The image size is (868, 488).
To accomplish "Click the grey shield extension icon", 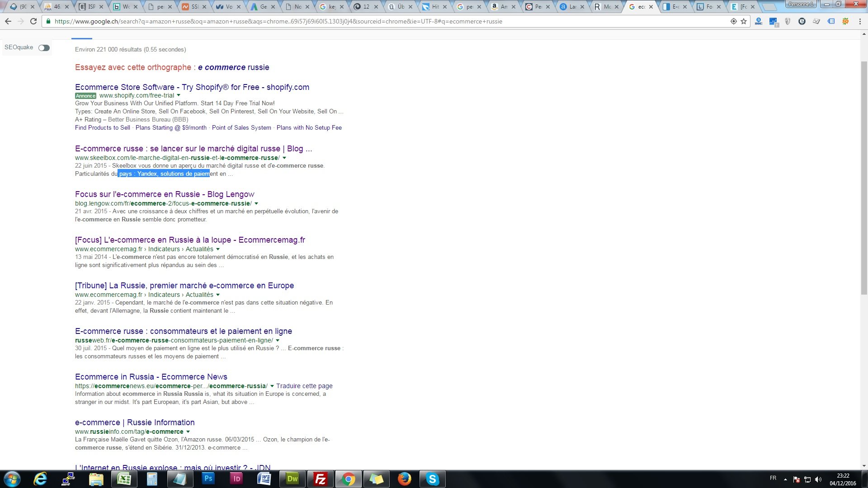I will (x=788, y=21).
